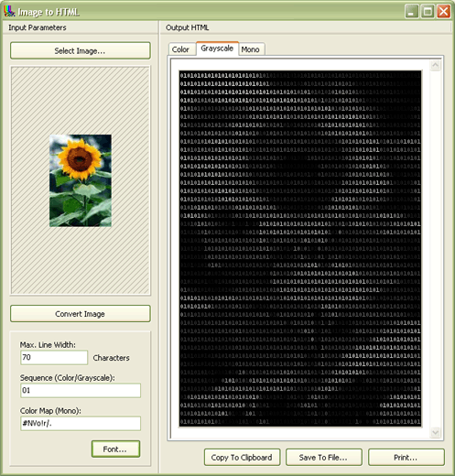Select the Grayscale tab
Viewport: 455px width, 476px height.
(217, 49)
